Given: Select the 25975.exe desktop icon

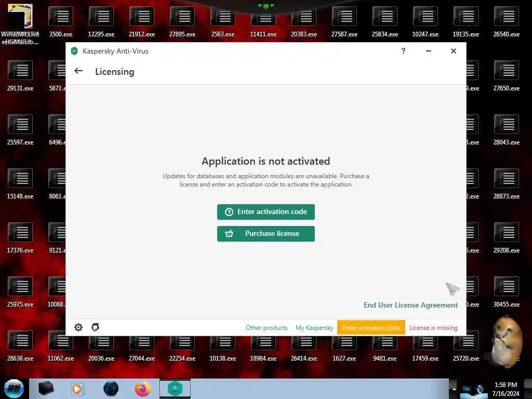Looking at the screenshot, I should [20, 292].
